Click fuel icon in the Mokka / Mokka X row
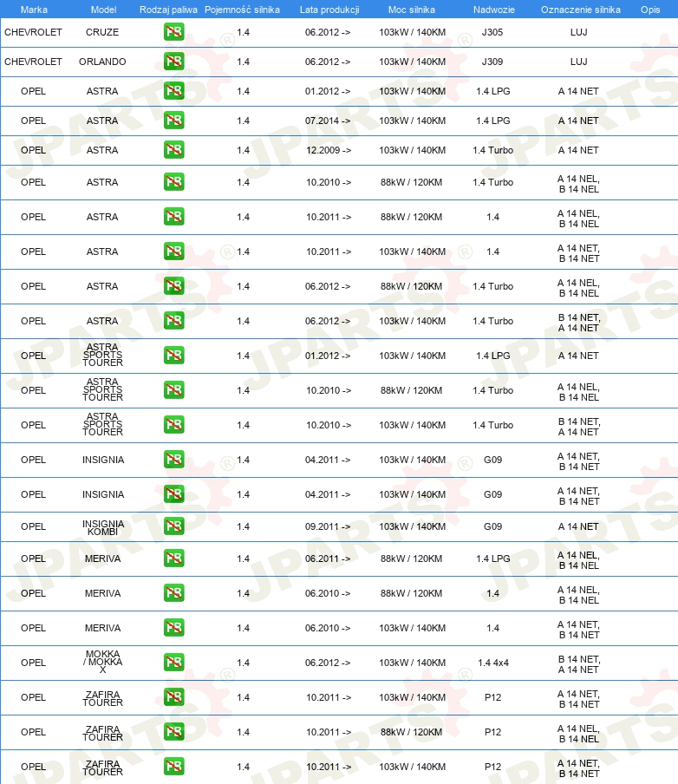678x784 pixels. point(174,663)
